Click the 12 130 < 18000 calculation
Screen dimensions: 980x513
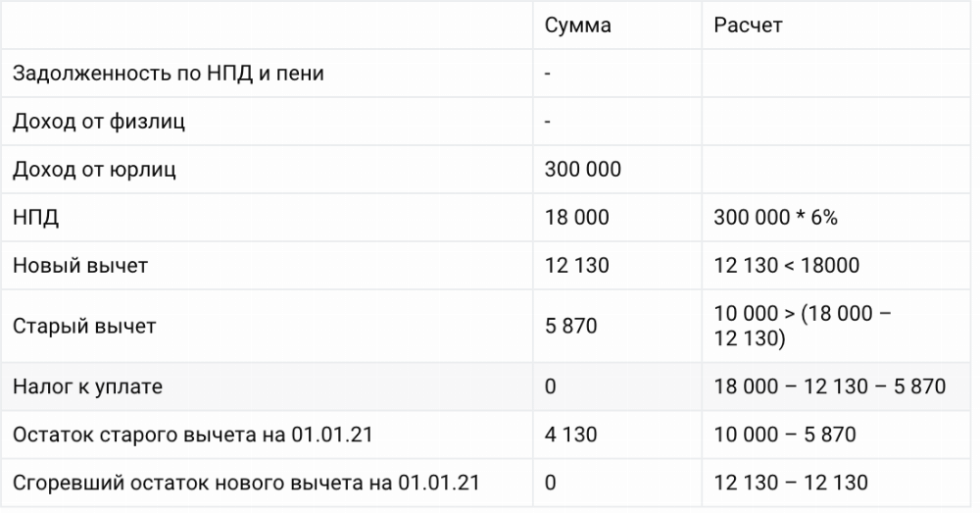[x=787, y=266]
